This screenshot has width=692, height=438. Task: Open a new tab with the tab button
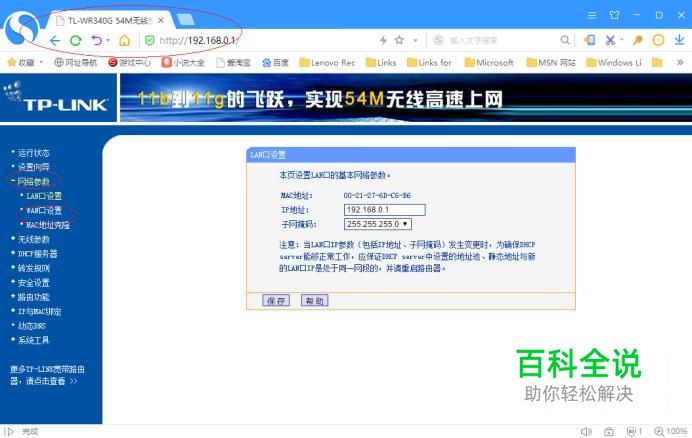click(x=185, y=19)
